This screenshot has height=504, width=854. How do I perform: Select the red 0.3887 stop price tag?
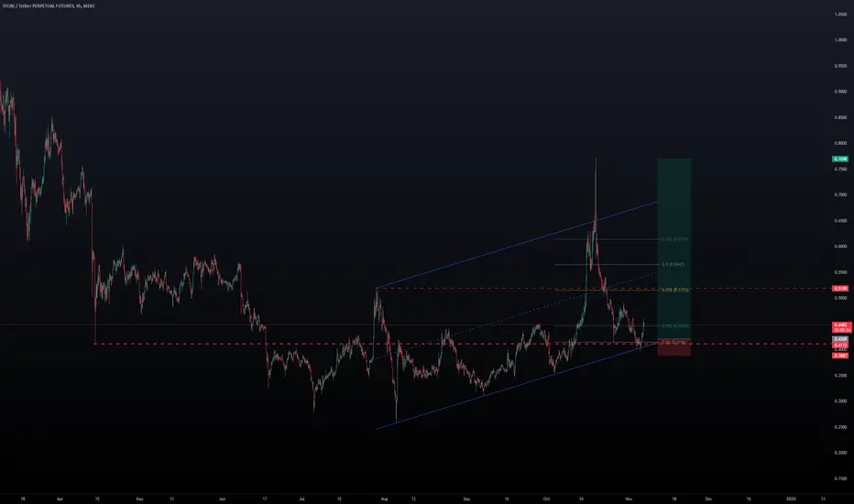pyautogui.click(x=840, y=356)
